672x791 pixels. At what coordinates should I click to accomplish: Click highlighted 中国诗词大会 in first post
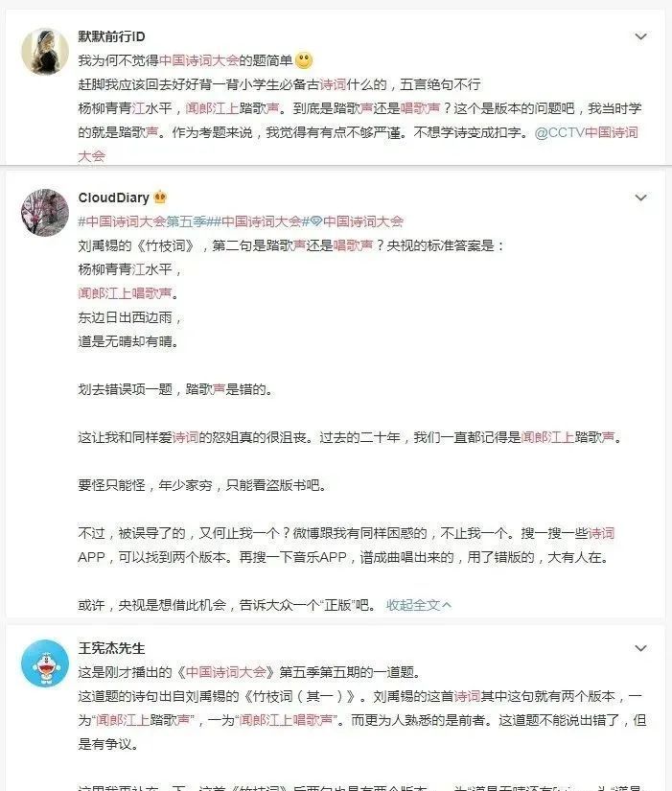198,60
